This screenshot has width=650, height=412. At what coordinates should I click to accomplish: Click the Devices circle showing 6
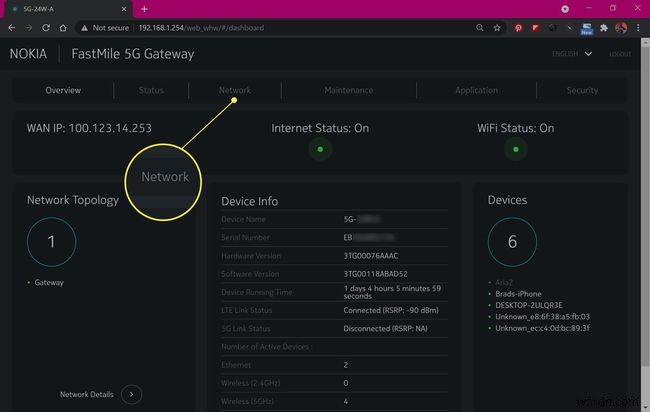(x=512, y=242)
